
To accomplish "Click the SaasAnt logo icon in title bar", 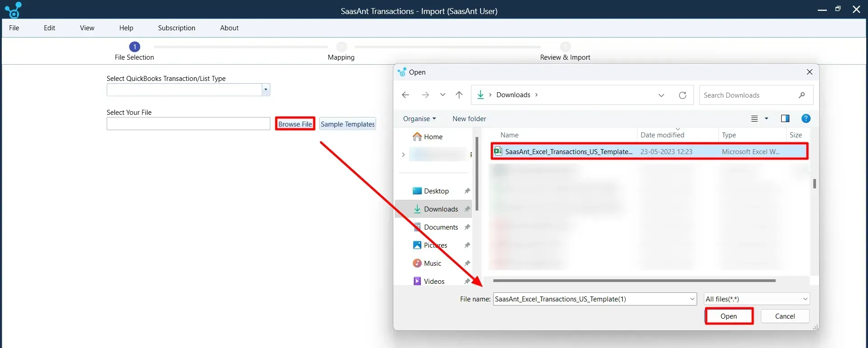I will [x=13, y=9].
